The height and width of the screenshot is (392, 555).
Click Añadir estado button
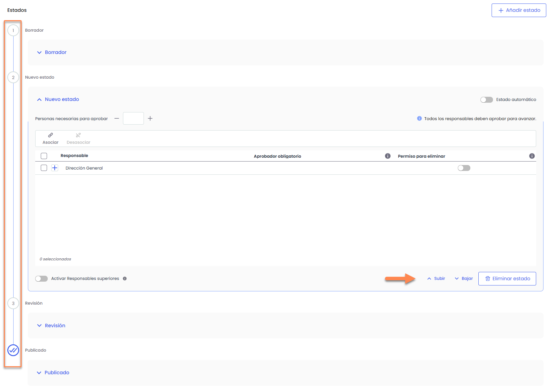tap(518, 10)
